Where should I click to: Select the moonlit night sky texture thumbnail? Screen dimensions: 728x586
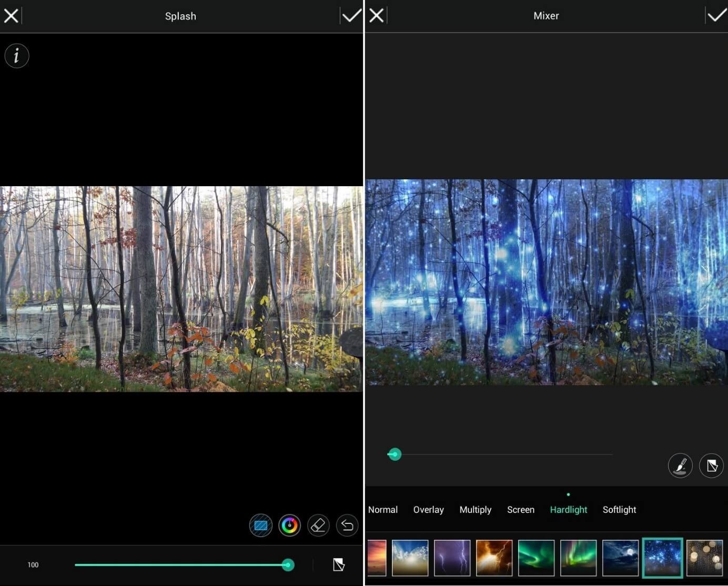pyautogui.click(x=621, y=558)
